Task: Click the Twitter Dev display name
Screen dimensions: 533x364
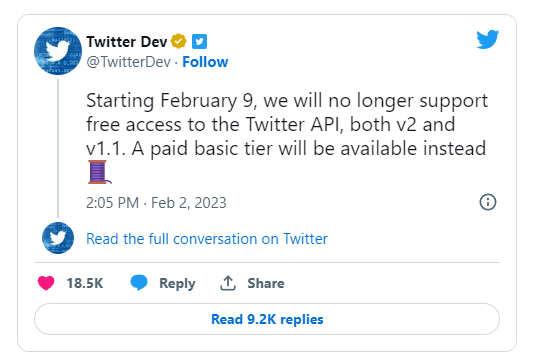Action: (x=126, y=42)
